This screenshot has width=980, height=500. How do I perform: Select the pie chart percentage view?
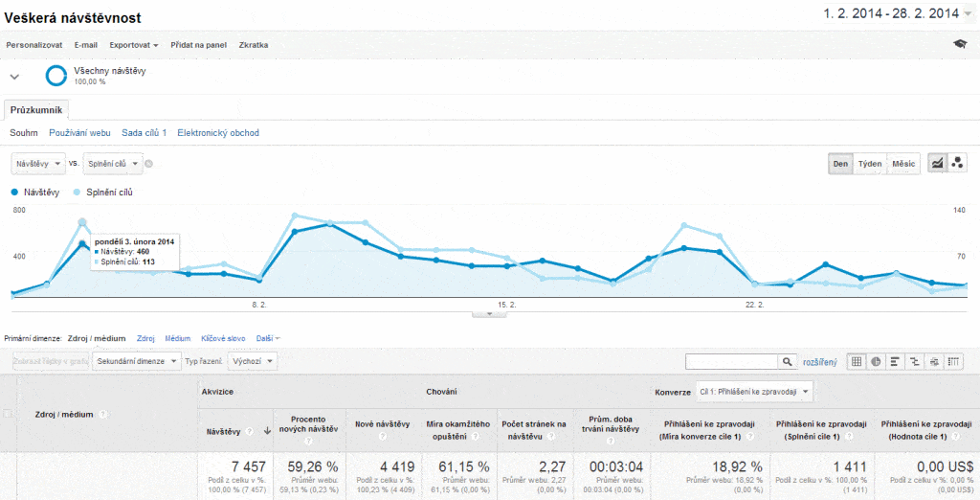coord(876,361)
